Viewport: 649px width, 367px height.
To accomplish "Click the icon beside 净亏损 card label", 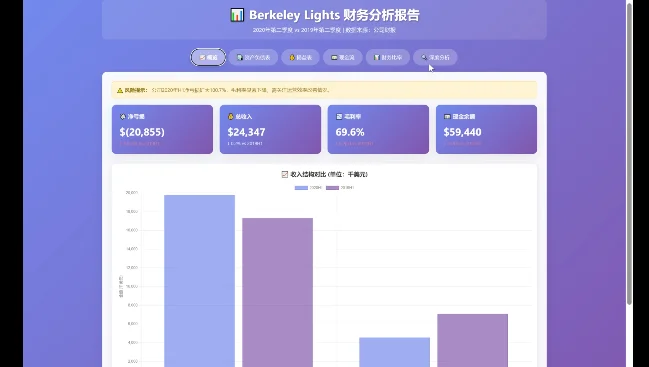I will click(x=123, y=117).
